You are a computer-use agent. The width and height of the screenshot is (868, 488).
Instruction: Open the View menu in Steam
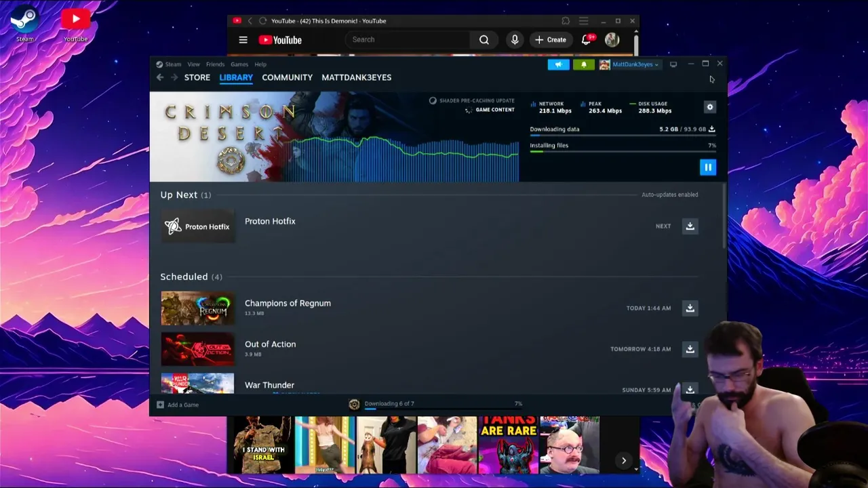(x=193, y=64)
